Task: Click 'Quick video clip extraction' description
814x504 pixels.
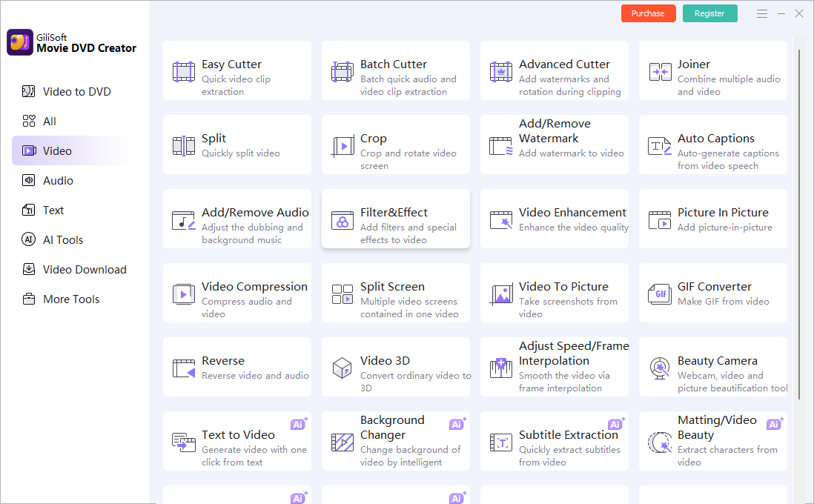Action: [236, 85]
